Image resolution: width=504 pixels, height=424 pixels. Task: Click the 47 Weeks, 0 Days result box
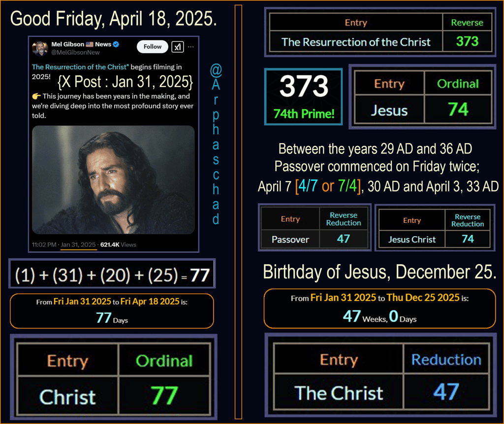tap(379, 309)
